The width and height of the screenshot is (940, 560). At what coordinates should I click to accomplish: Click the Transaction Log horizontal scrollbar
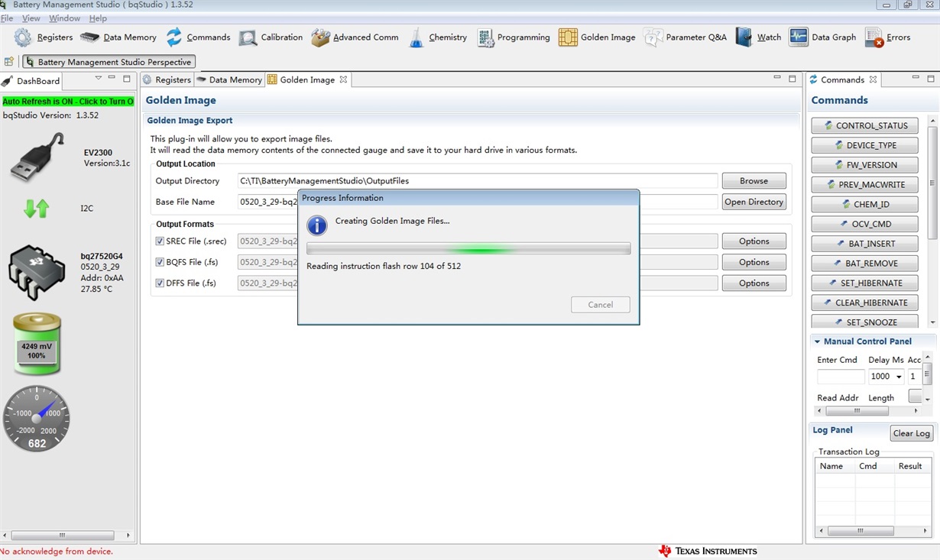tap(862, 530)
